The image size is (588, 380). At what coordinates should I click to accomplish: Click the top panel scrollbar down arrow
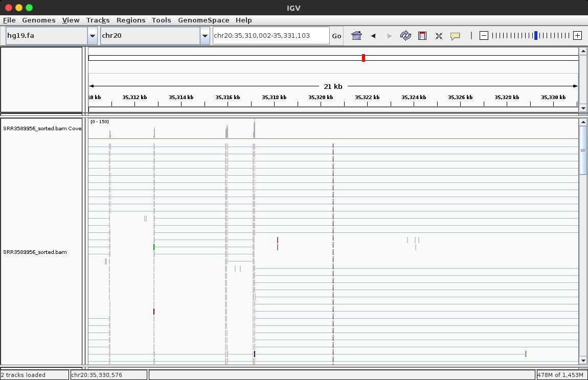(583, 108)
